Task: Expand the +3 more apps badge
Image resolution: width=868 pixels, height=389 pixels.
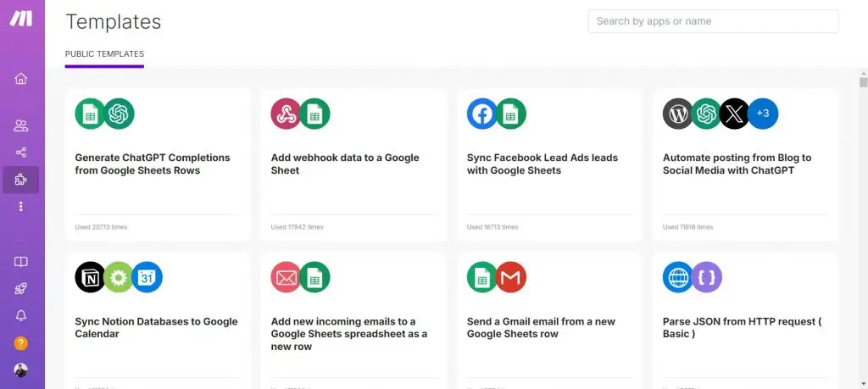Action: 763,114
